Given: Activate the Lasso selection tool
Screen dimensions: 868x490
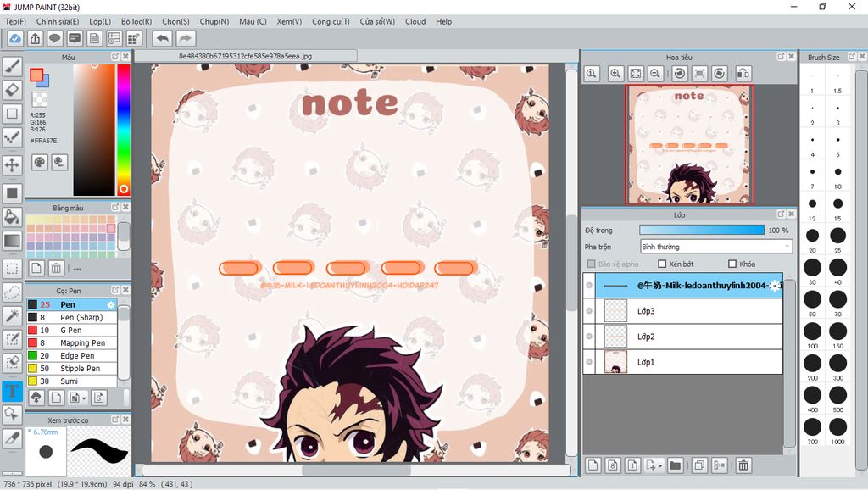Looking at the screenshot, I should 12,292.
